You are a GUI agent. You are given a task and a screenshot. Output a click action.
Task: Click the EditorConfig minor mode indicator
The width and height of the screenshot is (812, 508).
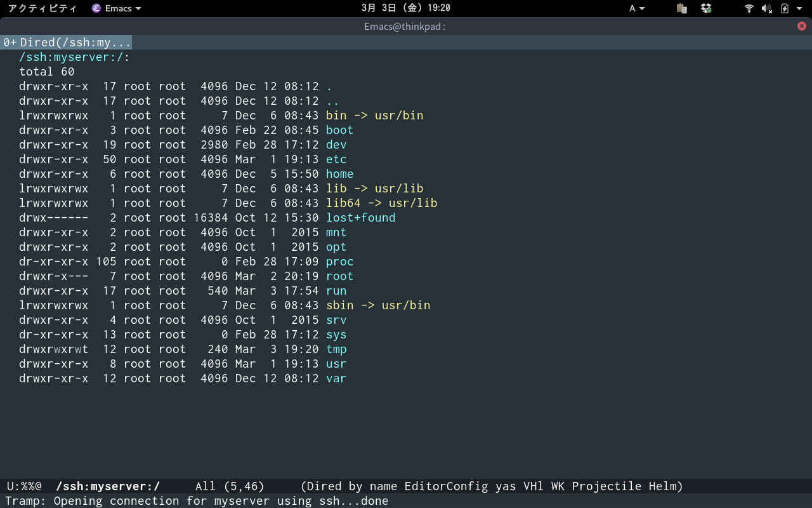(x=447, y=486)
